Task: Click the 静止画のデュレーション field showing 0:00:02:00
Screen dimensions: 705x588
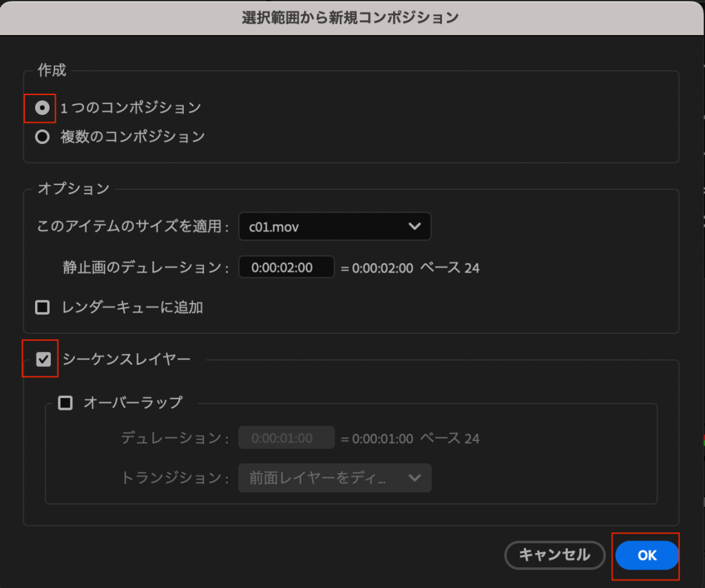Action: [x=286, y=267]
